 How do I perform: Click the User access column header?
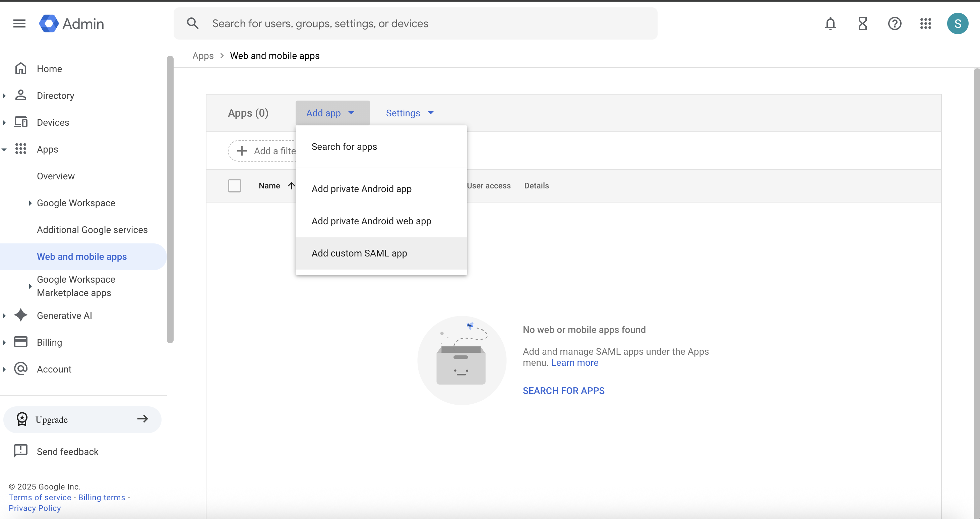[489, 186]
